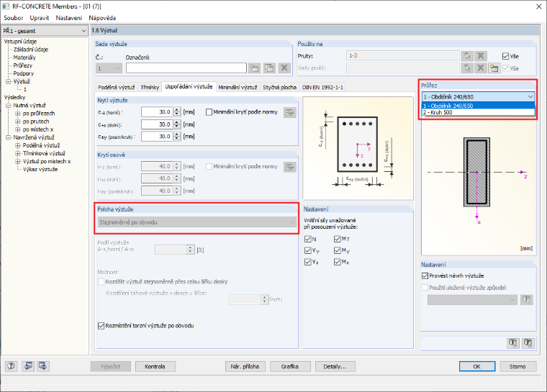Click the Označení text input field
Image resolution: width=547 pixels, height=392 pixels.
click(x=186, y=68)
